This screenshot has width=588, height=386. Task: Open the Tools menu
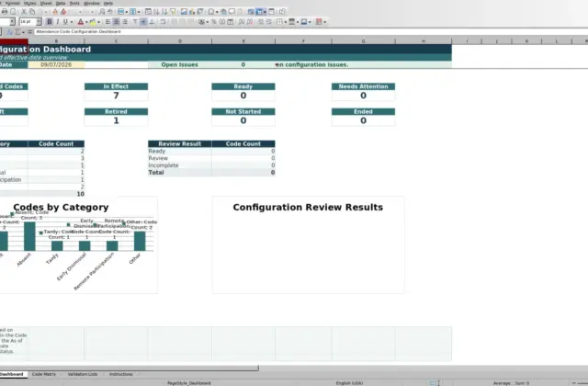point(74,3)
